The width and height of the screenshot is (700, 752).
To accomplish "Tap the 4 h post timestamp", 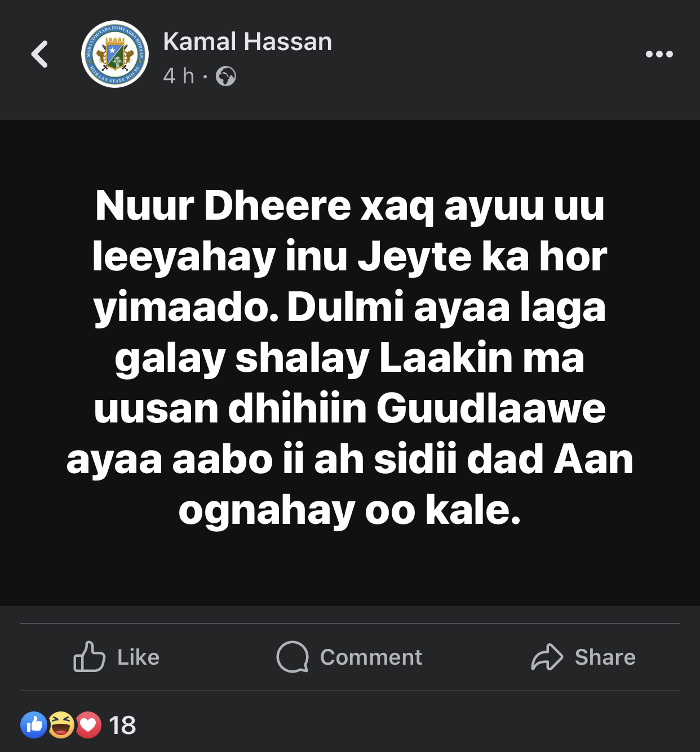I will pos(179,76).
